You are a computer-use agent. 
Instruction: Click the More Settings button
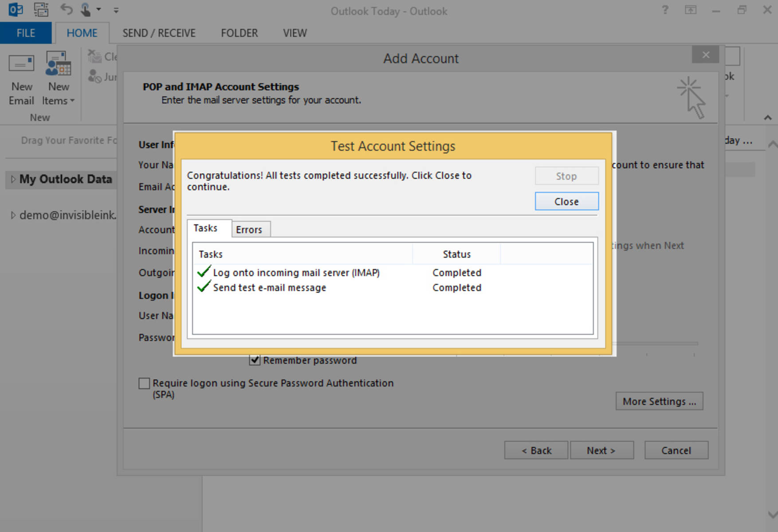coord(659,401)
